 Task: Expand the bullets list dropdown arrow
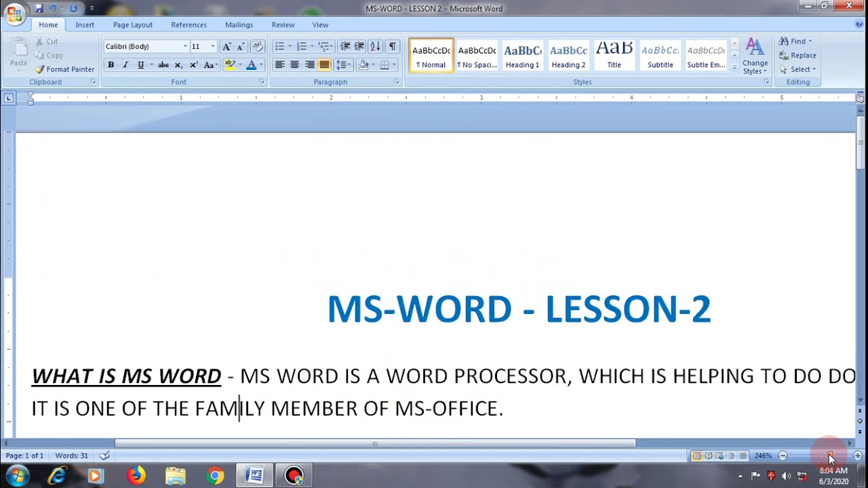tap(290, 46)
